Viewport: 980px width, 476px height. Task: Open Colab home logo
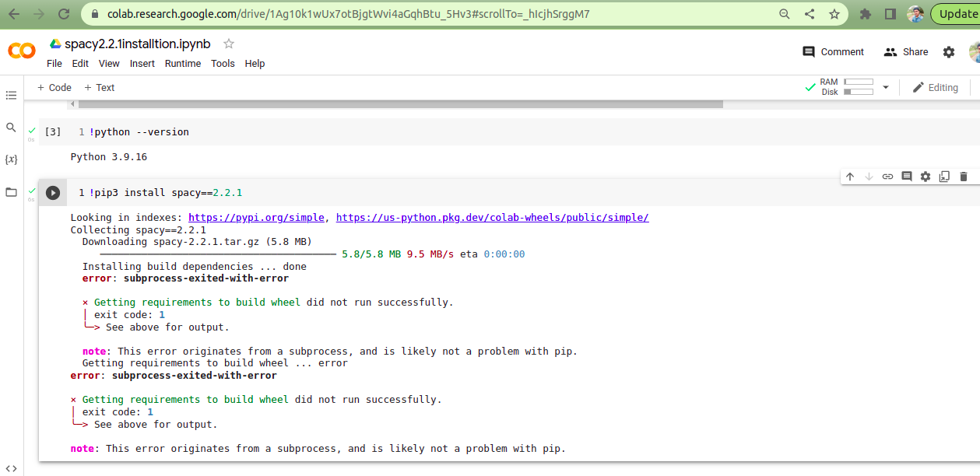click(x=21, y=51)
